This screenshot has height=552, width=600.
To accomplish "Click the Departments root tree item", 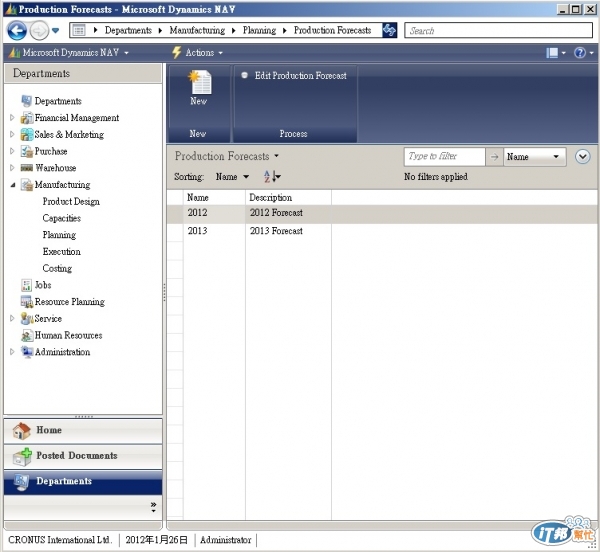I will [x=58, y=101].
